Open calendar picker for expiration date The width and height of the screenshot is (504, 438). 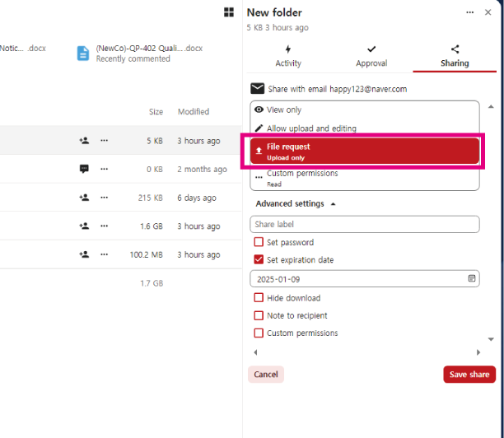(x=472, y=279)
